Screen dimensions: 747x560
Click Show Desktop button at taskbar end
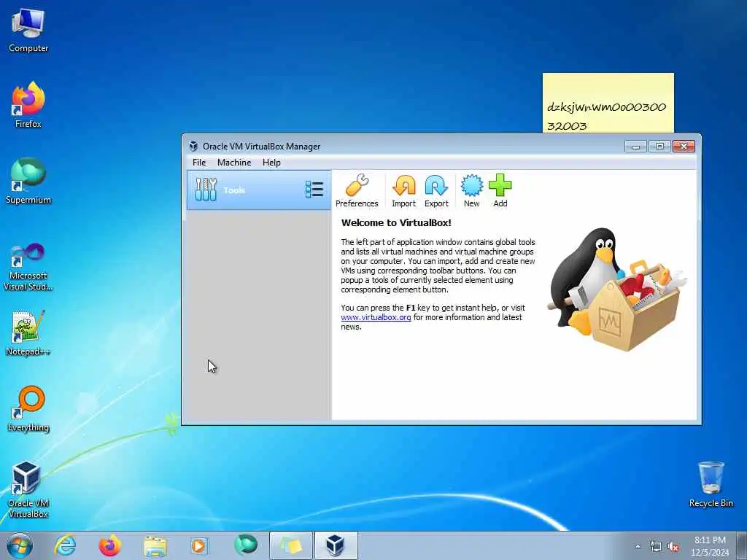point(742,545)
